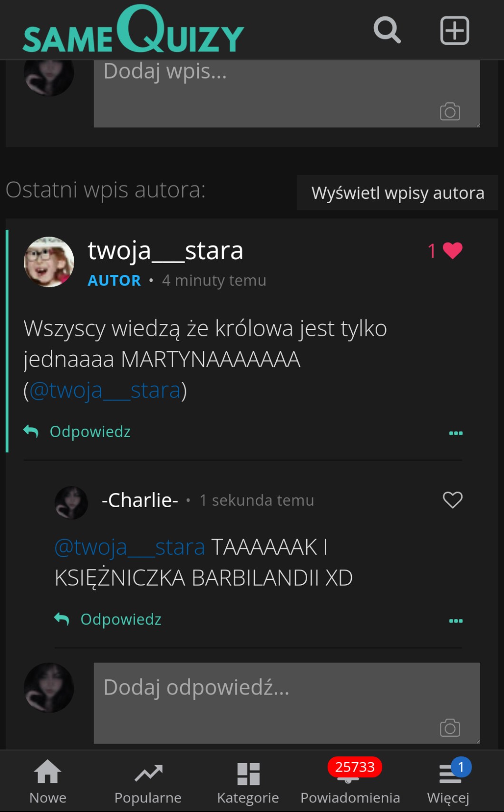Screen dimensions: 504x812
Task: Open the @twoja__stara mention in -Charlie- reply
Action: click(x=130, y=547)
